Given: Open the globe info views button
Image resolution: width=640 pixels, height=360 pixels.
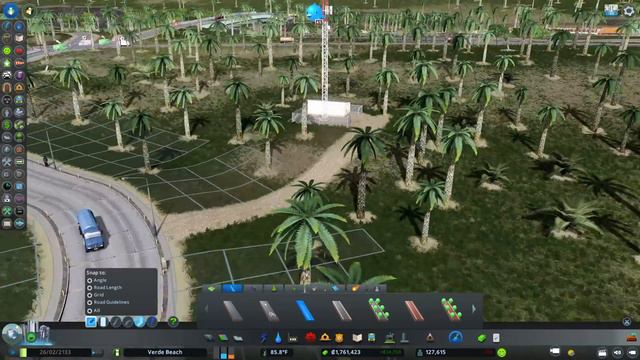Looking at the screenshot, I should click(11, 333).
